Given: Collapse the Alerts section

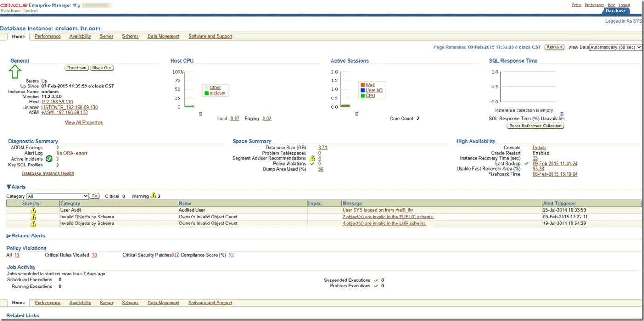Looking at the screenshot, I should point(9,187).
